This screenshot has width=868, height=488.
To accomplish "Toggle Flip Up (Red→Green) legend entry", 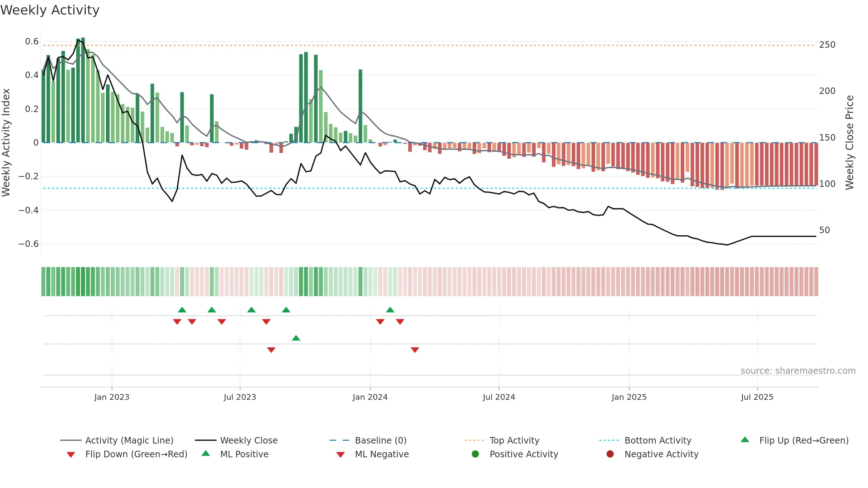I will tap(795, 440).
